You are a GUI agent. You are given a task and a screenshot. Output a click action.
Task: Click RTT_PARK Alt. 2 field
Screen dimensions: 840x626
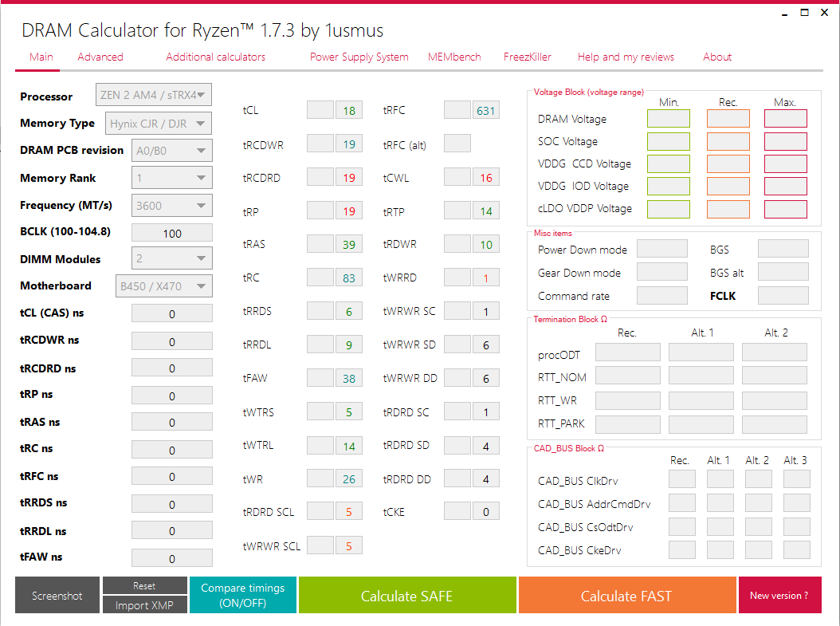[x=775, y=424]
